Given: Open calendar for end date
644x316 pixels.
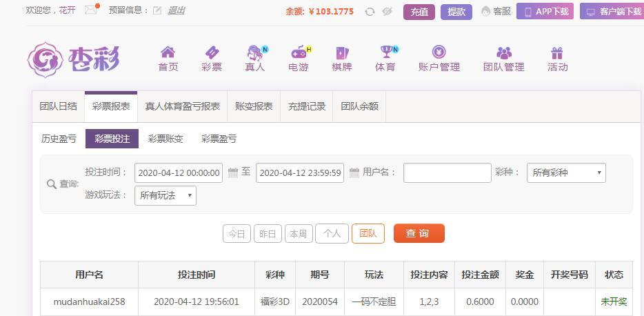Looking at the screenshot, I should click(x=354, y=172).
